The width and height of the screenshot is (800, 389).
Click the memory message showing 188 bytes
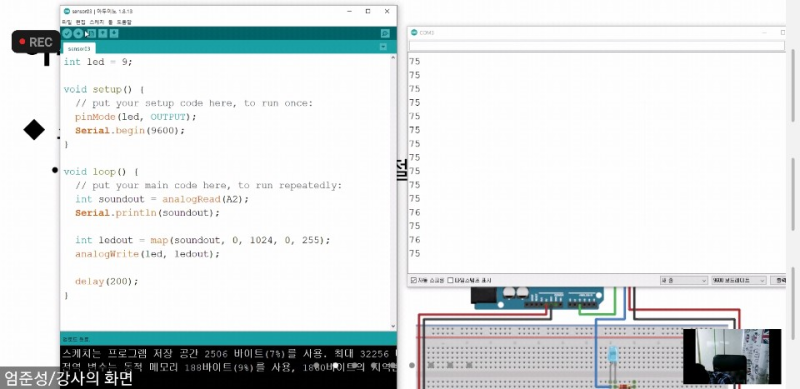tap(228, 366)
